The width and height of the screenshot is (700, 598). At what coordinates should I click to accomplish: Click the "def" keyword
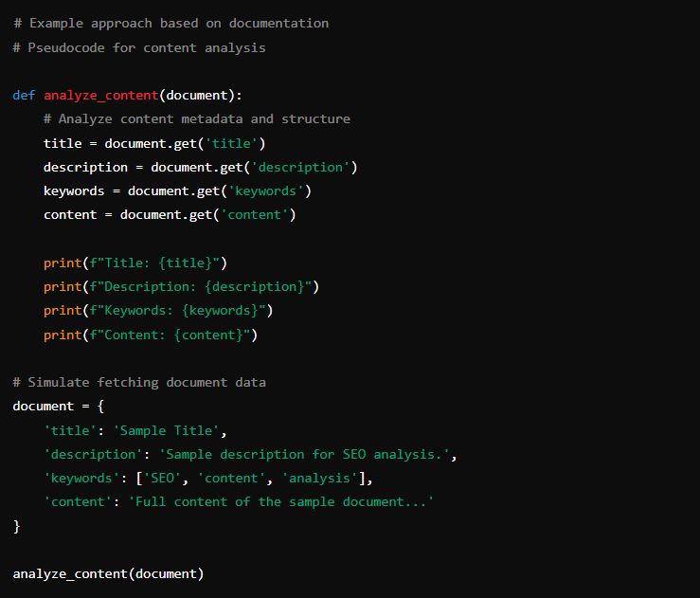(24, 95)
